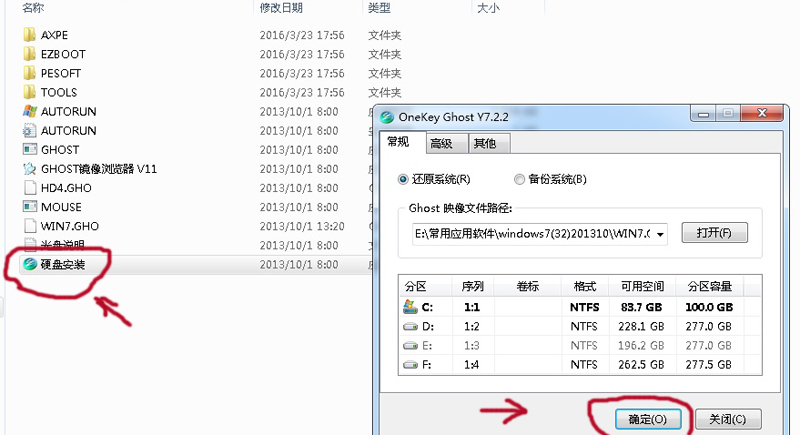
Task: Click the HD4.GHO file name
Action: (66, 188)
